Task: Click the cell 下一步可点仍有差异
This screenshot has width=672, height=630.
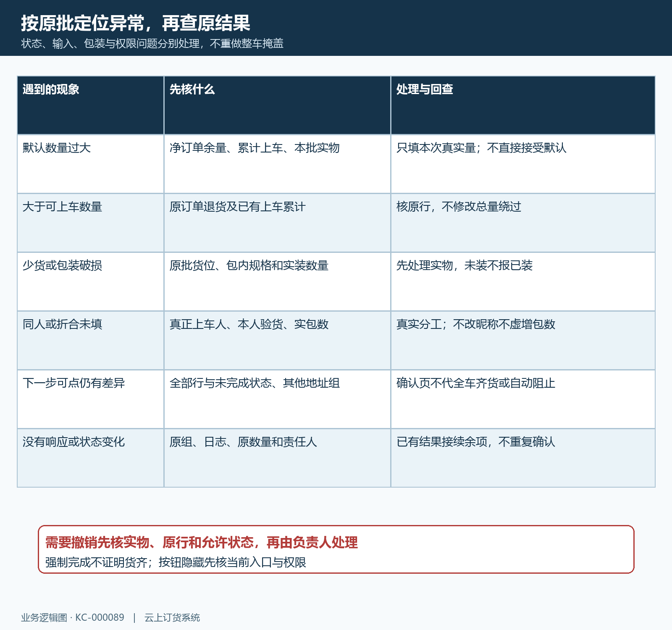Action: (90, 399)
